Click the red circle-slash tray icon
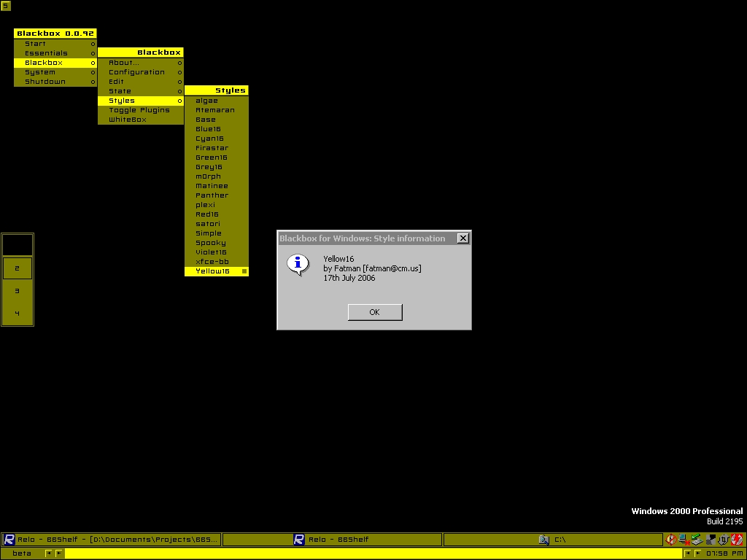This screenshot has height=560, width=747. (671, 540)
